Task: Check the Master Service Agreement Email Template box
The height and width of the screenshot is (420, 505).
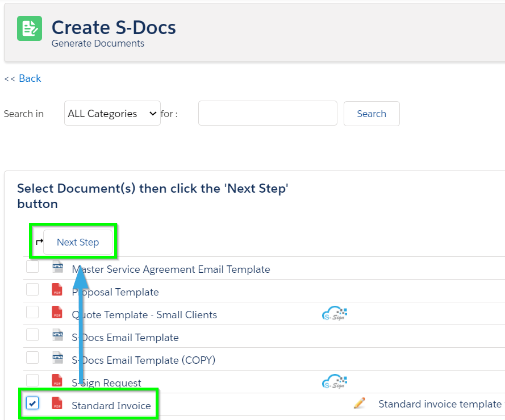Action: (32, 267)
